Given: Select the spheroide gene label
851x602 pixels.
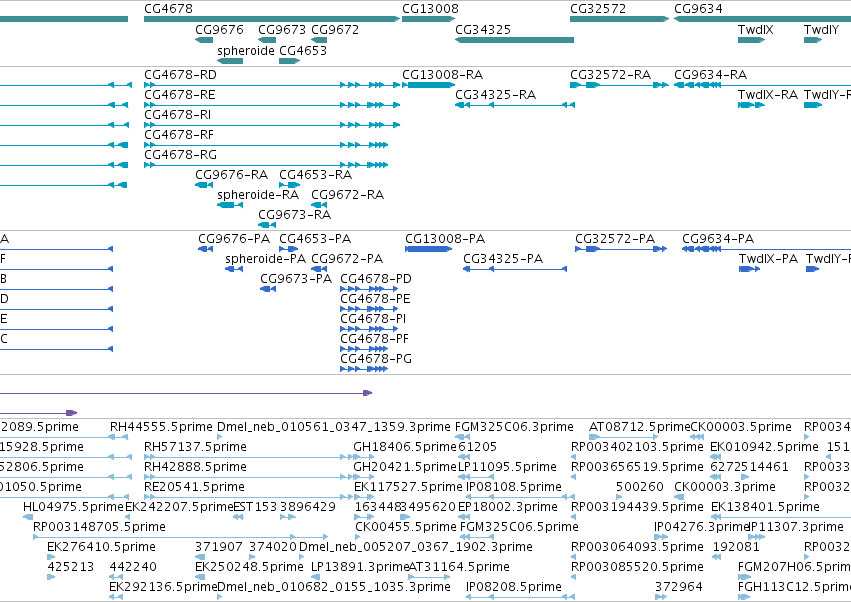Looking at the screenshot, I should (246, 50).
